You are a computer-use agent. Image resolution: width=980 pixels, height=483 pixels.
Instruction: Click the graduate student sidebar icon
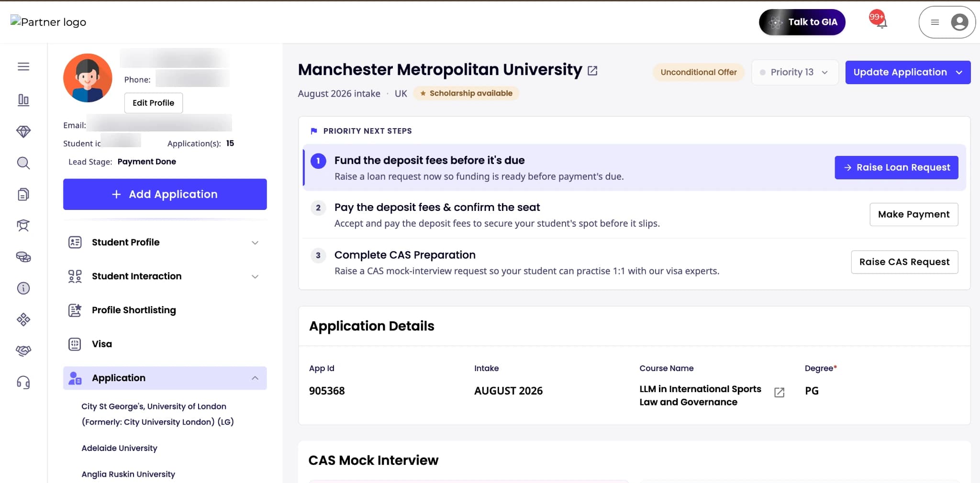click(23, 225)
